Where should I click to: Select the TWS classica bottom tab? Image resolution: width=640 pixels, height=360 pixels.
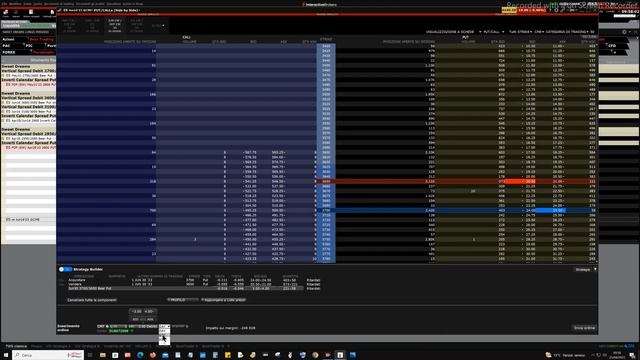pos(16,346)
